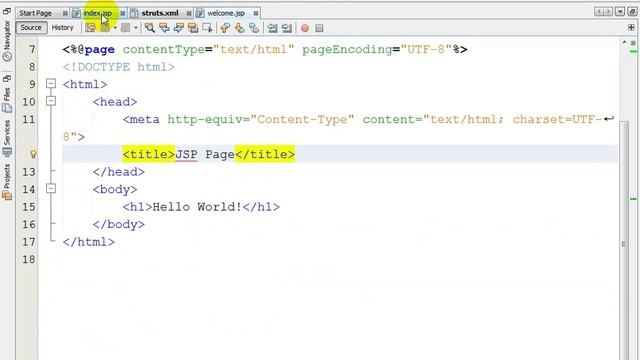640x360 pixels.
Task: Close the Start Page tab
Action: [65, 13]
